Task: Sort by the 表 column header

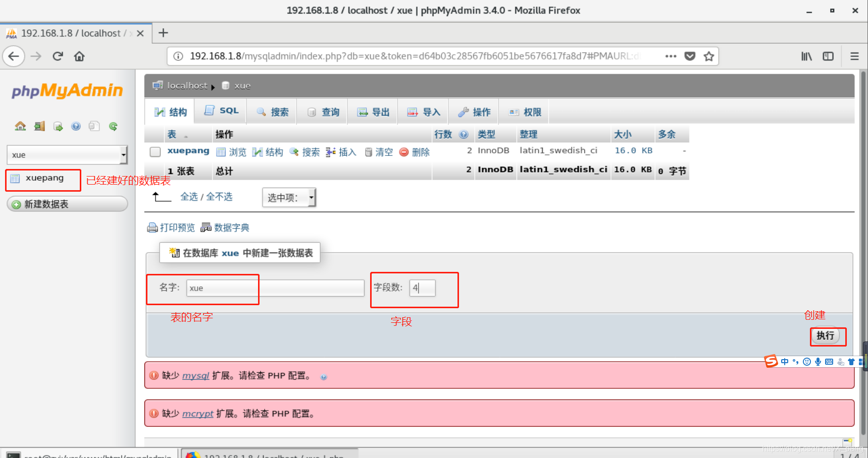Action: click(172, 134)
